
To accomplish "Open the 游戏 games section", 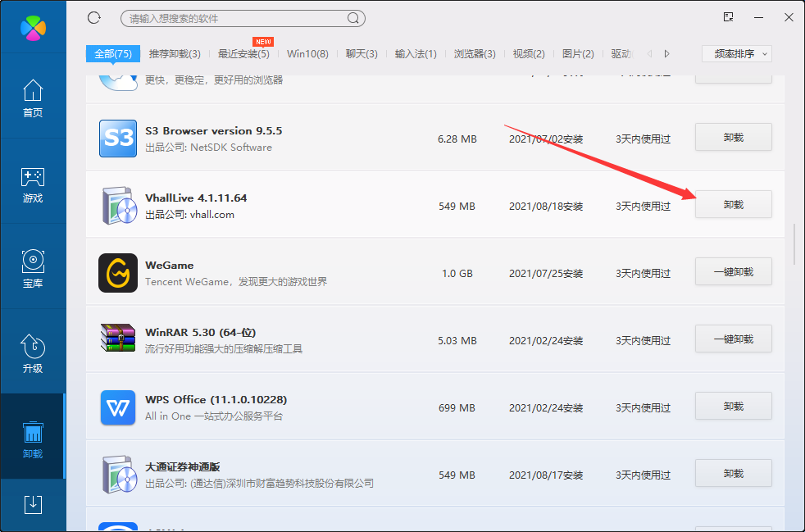I will click(x=33, y=184).
